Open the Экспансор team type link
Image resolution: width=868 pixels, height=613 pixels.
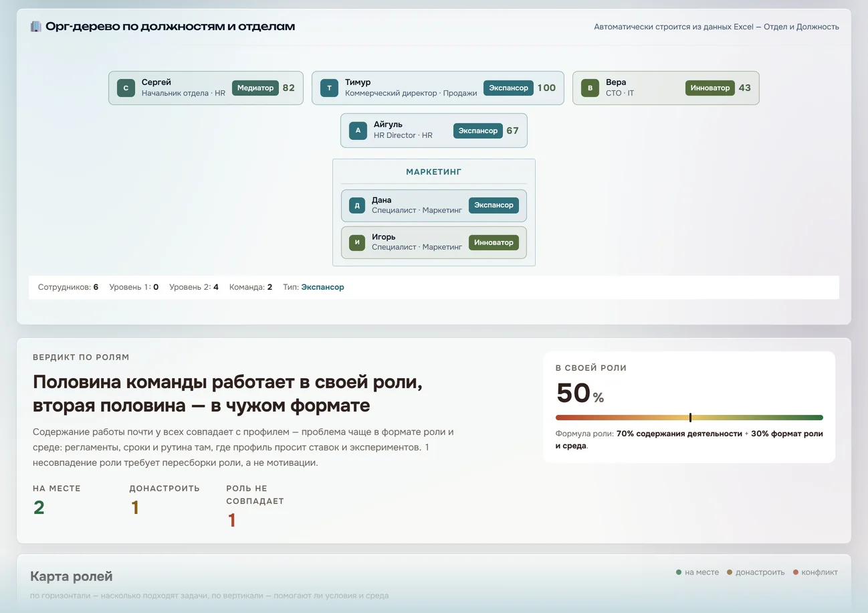pyautogui.click(x=322, y=287)
